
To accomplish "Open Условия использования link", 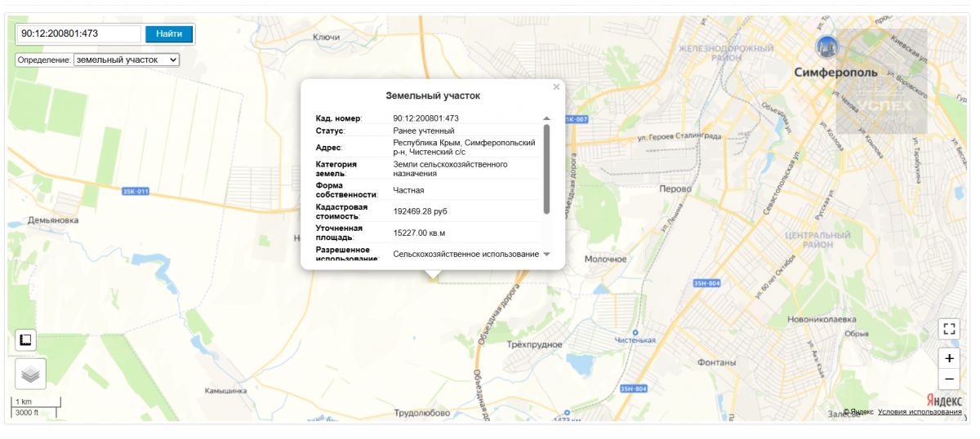I will point(920,412).
